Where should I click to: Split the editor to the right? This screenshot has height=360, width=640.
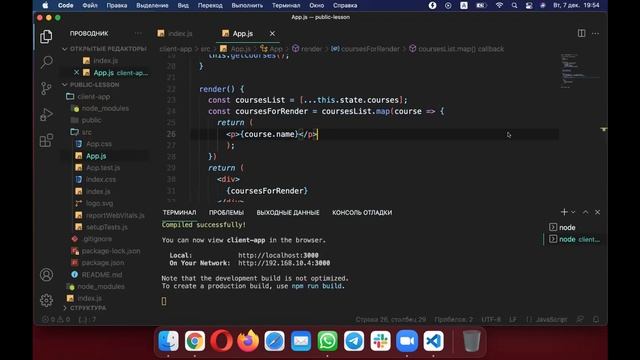point(581,33)
